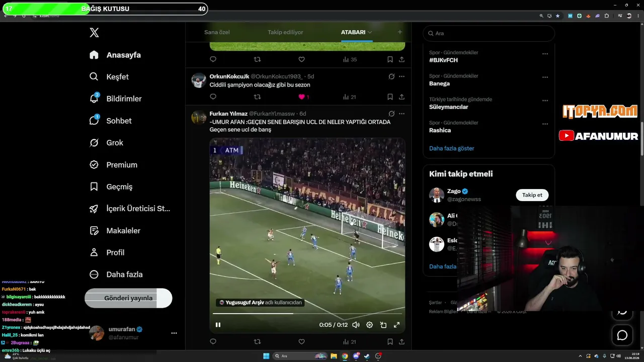Ask Grok about OrkunKokcuJk's post
This screenshot has width=644, height=362.
point(391,76)
